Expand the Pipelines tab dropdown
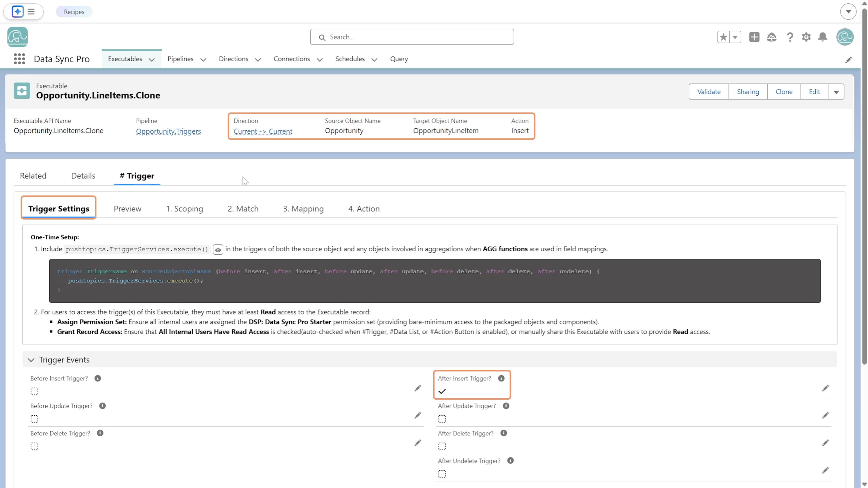 pyautogui.click(x=203, y=60)
